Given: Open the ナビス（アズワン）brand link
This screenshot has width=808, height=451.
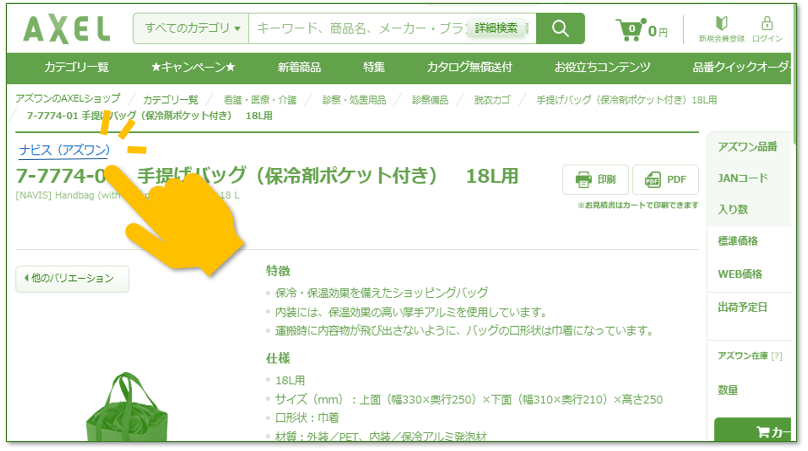Looking at the screenshot, I should pos(64,150).
